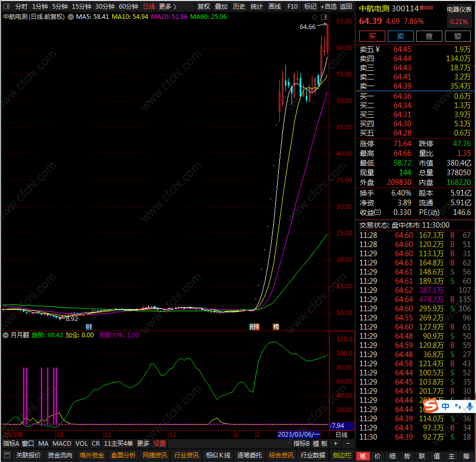Toggle Sogou punctuation mode icon
Screen dimensions: 476x462
(458, 406)
